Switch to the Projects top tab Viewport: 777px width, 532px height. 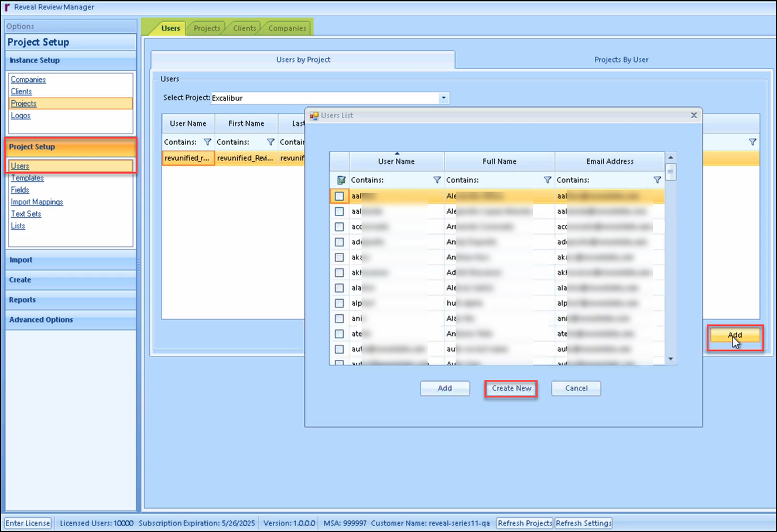207,28
